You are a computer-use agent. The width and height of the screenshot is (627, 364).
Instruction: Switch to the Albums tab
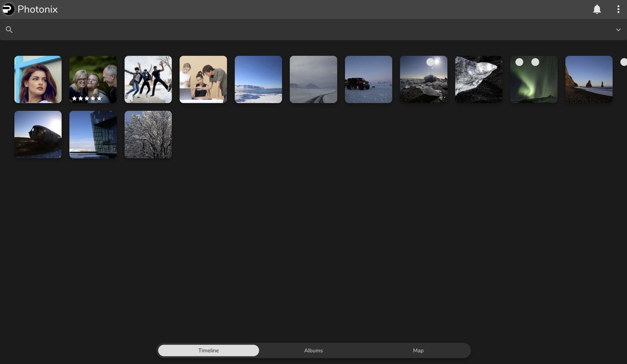pos(313,350)
